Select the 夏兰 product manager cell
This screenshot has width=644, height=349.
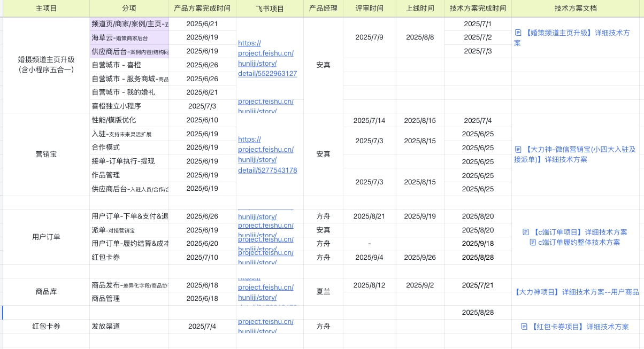coord(323,292)
